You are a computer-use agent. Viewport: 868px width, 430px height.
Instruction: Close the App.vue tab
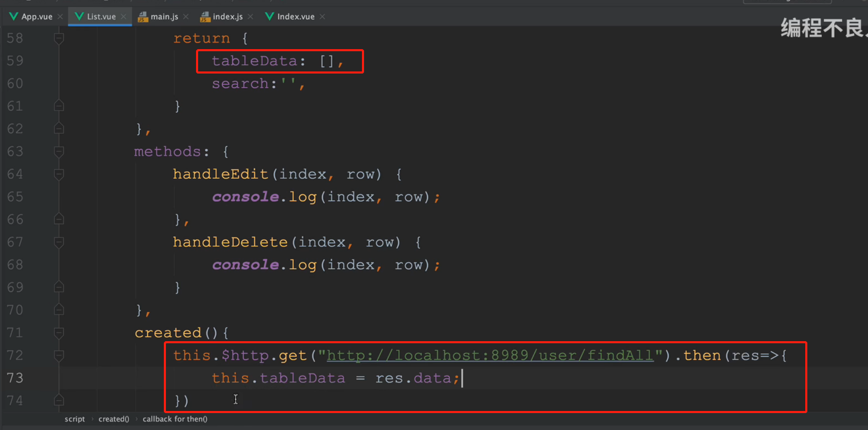60,17
